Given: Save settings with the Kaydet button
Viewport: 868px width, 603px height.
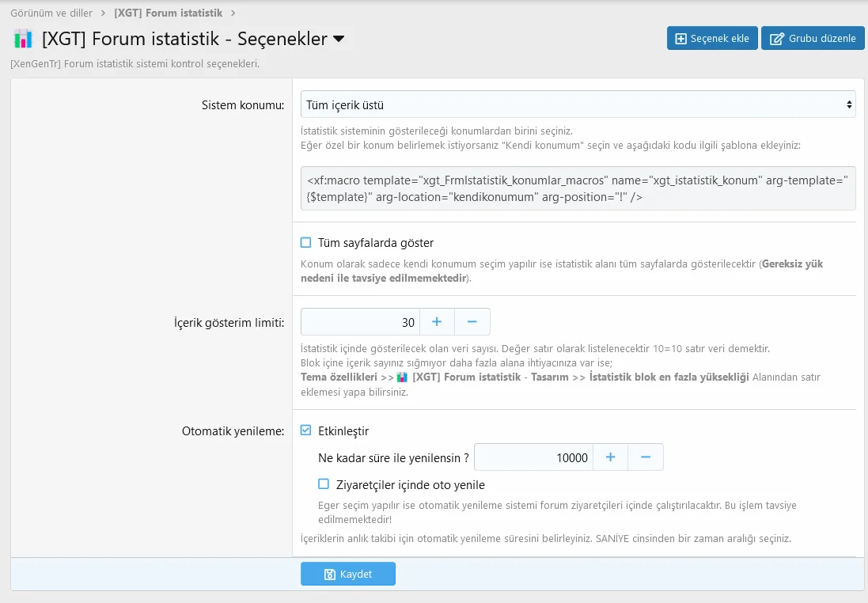Looking at the screenshot, I should pos(348,574).
